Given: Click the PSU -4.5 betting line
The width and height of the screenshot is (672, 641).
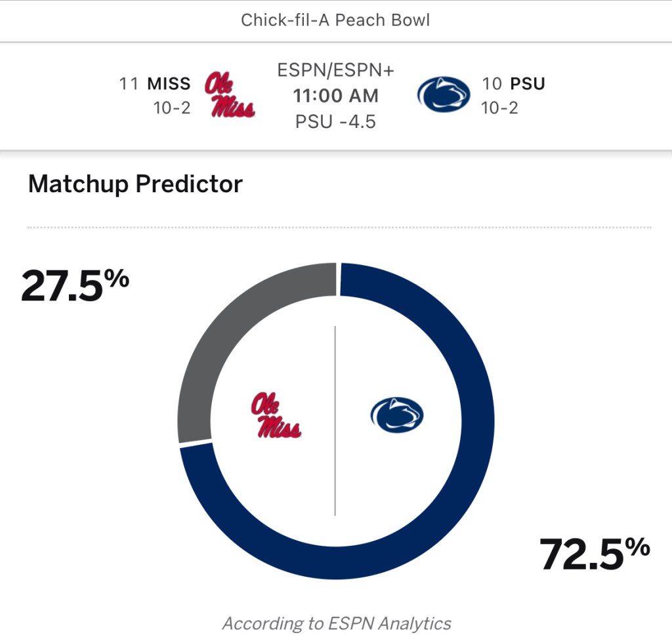Looking at the screenshot, I should pyautogui.click(x=335, y=121).
